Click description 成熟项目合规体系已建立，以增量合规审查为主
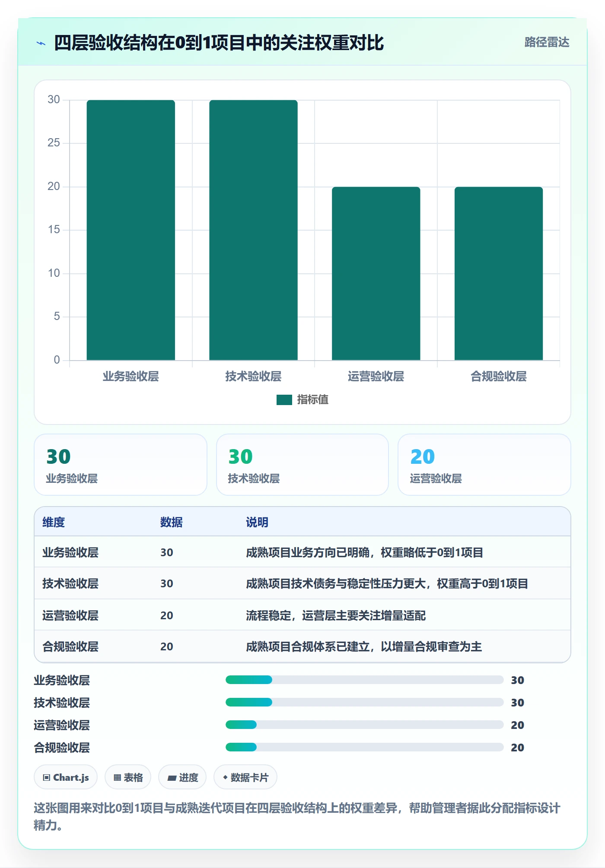This screenshot has height=868, width=605. [x=364, y=646]
